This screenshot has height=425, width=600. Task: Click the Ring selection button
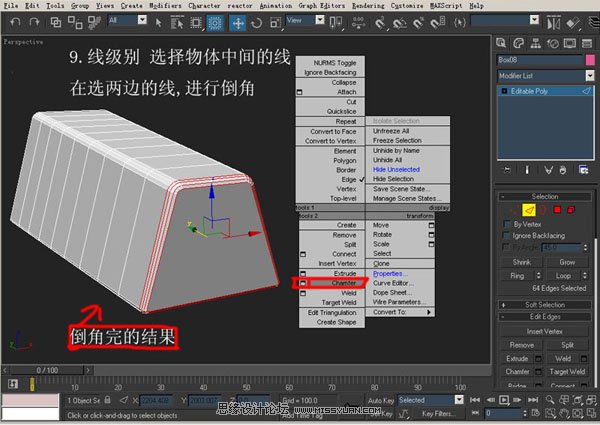(x=517, y=276)
